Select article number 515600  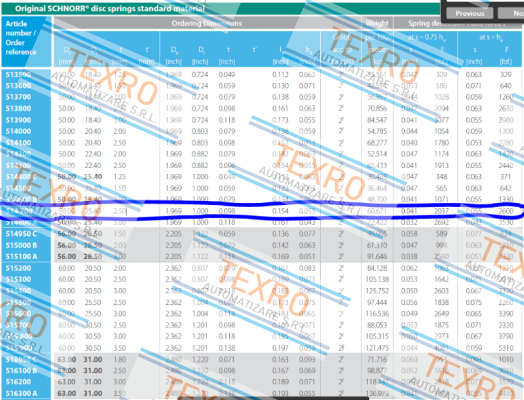coord(18,313)
